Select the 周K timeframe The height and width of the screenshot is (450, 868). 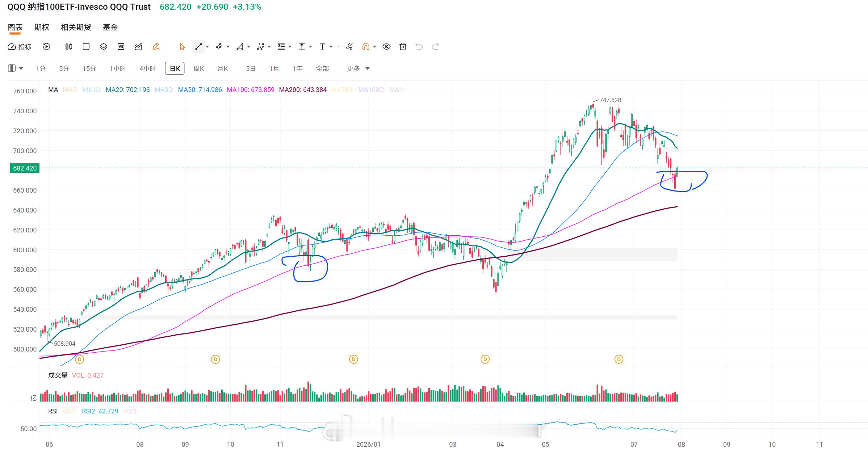click(x=198, y=68)
